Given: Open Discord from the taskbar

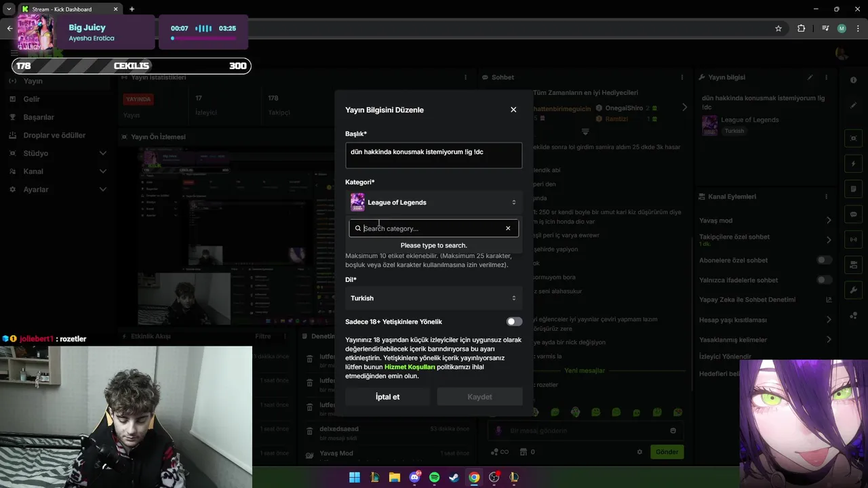Looking at the screenshot, I should [x=414, y=478].
